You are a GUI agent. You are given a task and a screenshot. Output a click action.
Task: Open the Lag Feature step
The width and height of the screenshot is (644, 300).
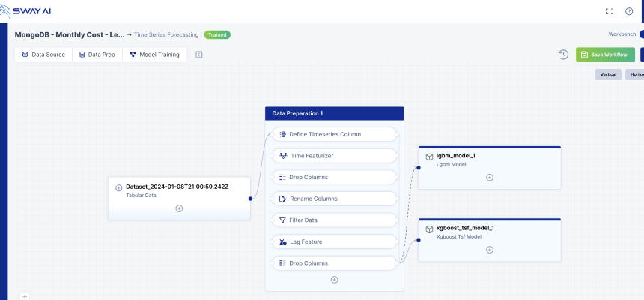[334, 241]
